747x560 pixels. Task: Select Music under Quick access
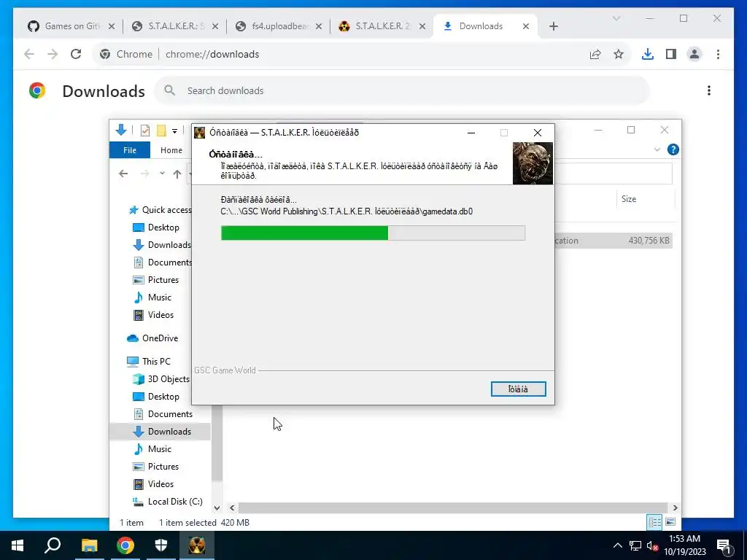159,297
